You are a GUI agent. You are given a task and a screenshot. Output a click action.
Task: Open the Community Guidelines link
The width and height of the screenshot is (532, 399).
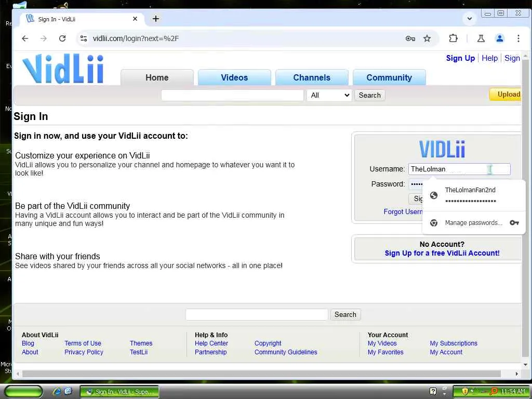(x=286, y=352)
